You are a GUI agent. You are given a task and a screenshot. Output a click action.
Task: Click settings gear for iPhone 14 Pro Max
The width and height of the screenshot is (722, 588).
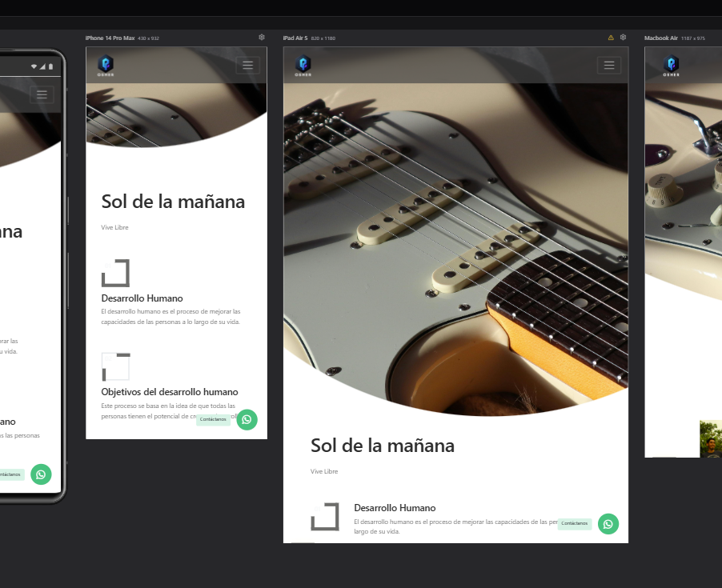(x=262, y=38)
